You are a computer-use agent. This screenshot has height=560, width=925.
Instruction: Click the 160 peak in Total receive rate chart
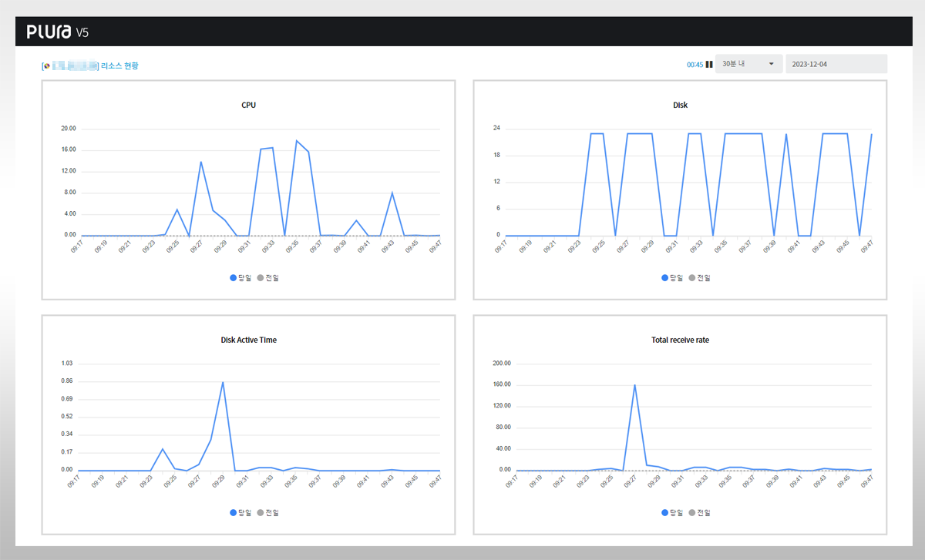pyautogui.click(x=634, y=385)
